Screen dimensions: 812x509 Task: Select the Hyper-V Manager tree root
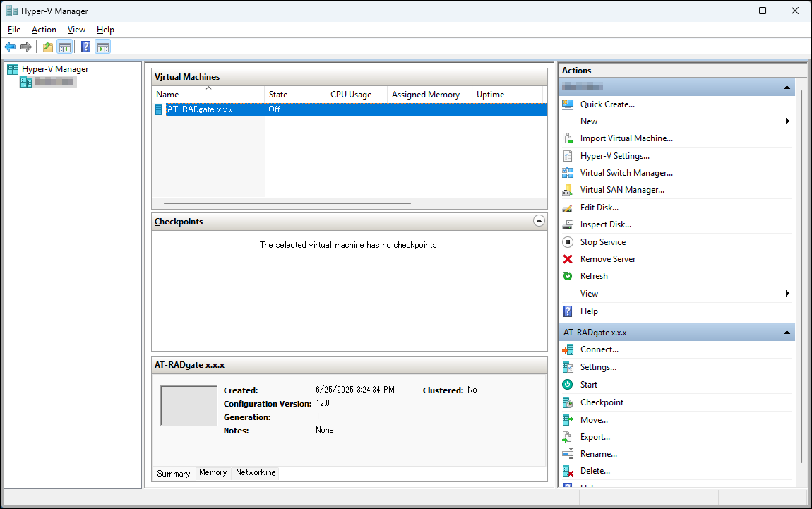(55, 69)
